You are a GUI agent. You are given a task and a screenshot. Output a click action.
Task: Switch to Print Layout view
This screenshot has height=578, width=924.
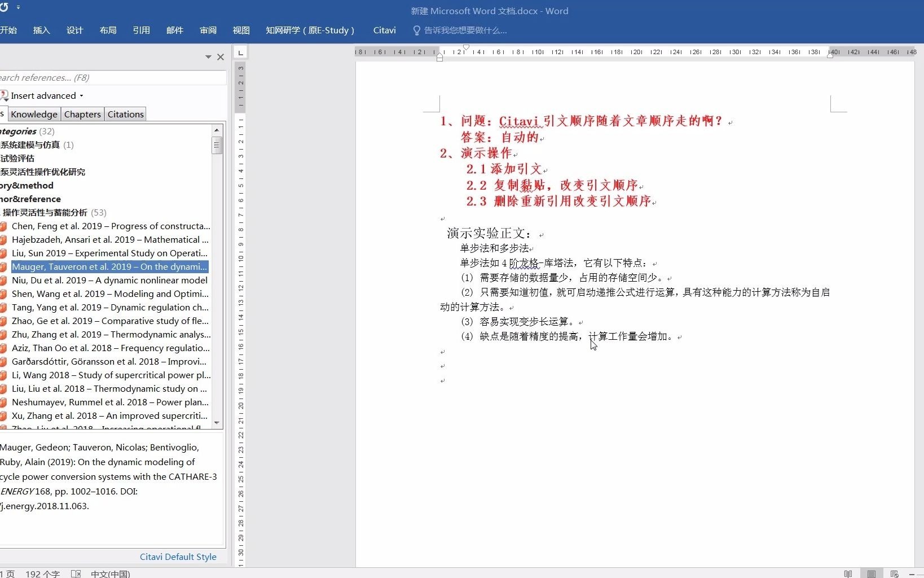pos(872,573)
